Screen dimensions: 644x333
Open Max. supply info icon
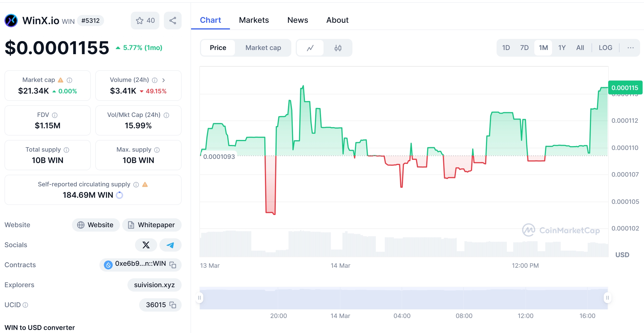pyautogui.click(x=157, y=150)
